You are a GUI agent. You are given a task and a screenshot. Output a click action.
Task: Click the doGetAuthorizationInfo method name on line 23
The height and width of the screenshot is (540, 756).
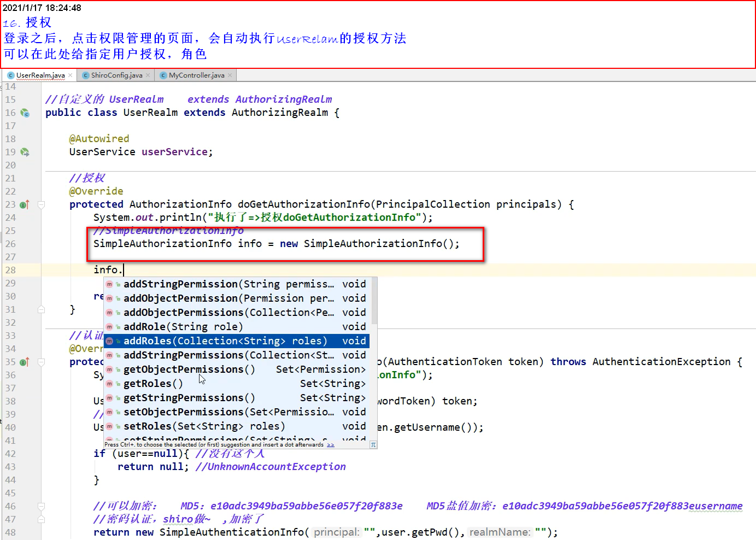coord(304,204)
